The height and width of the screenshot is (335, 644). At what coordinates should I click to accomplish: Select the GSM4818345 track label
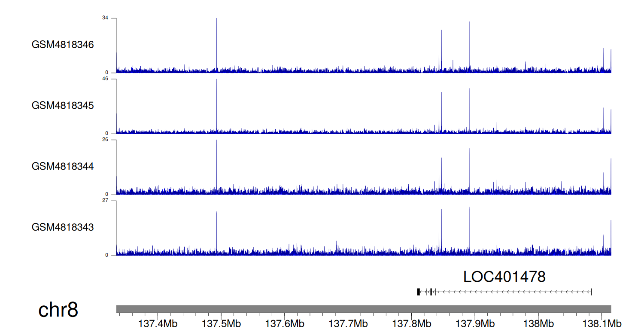coord(63,105)
